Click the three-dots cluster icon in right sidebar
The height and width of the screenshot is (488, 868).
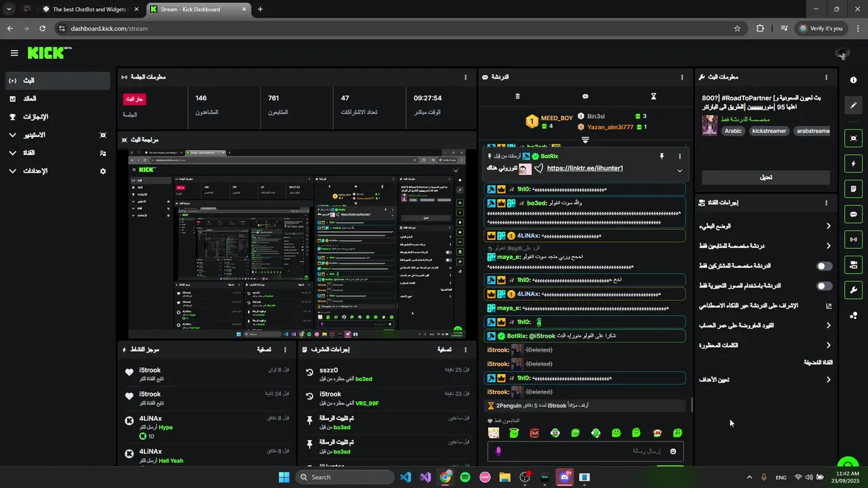(853, 315)
